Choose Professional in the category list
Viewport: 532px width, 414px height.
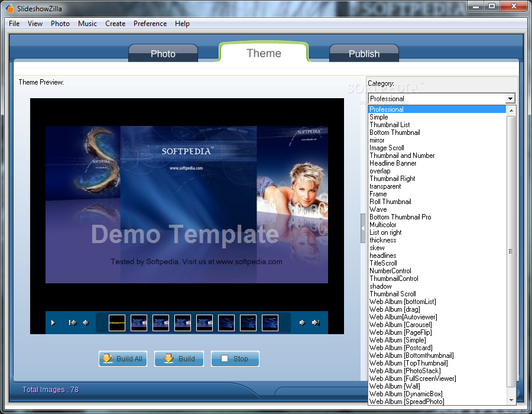tap(437, 109)
